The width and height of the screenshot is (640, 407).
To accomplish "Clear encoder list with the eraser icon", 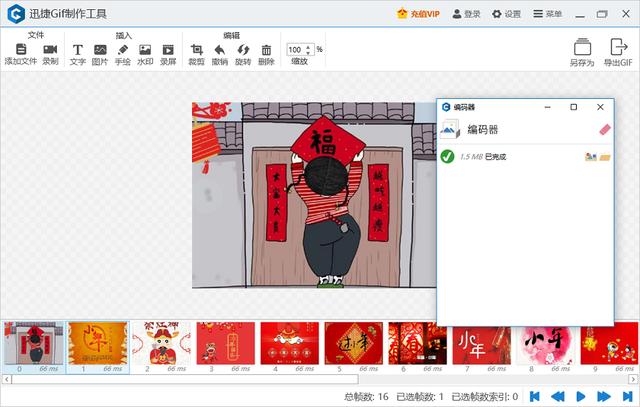I will (603, 129).
